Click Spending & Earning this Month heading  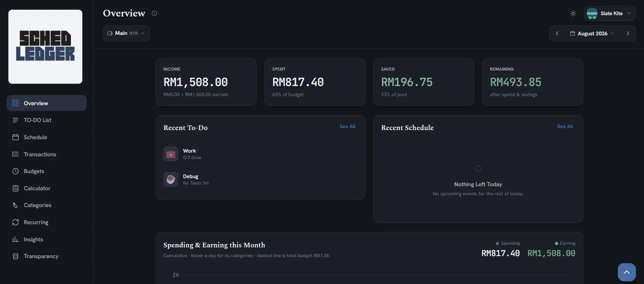214,245
